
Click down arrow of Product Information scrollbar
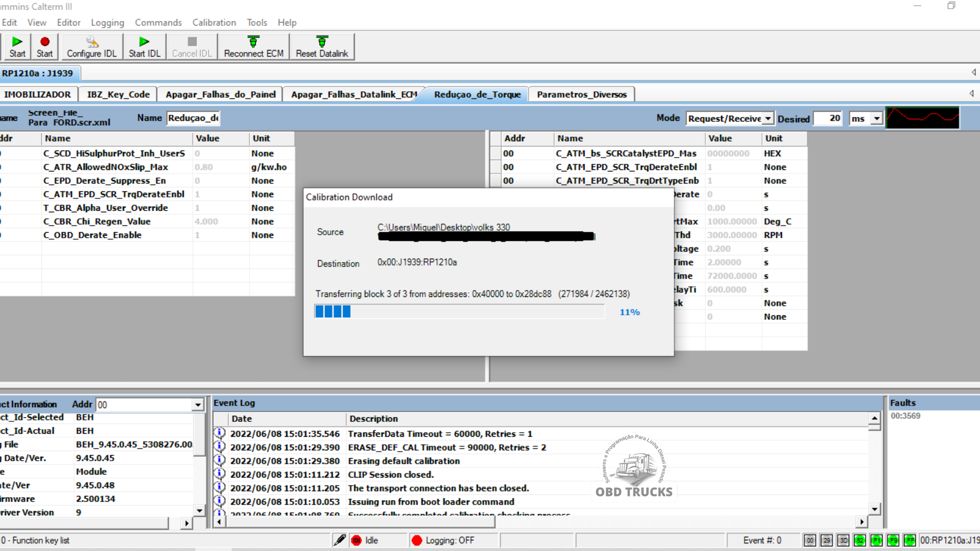(x=199, y=510)
